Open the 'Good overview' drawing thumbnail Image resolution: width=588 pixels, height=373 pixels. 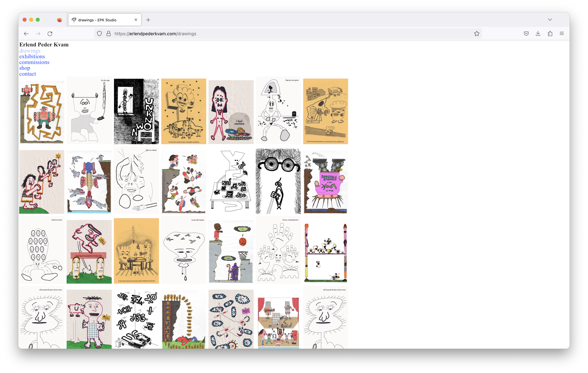tap(42, 250)
